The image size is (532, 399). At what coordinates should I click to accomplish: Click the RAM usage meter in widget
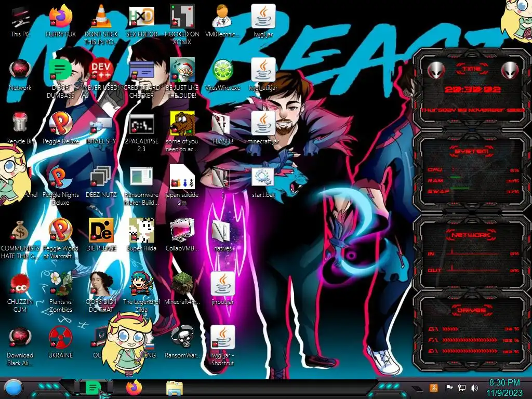coord(474,180)
